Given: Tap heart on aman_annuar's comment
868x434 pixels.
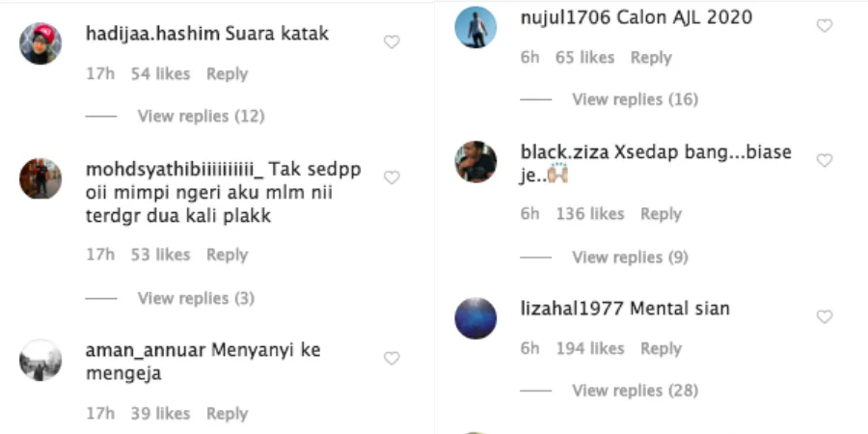Looking at the screenshot, I should point(392,359).
